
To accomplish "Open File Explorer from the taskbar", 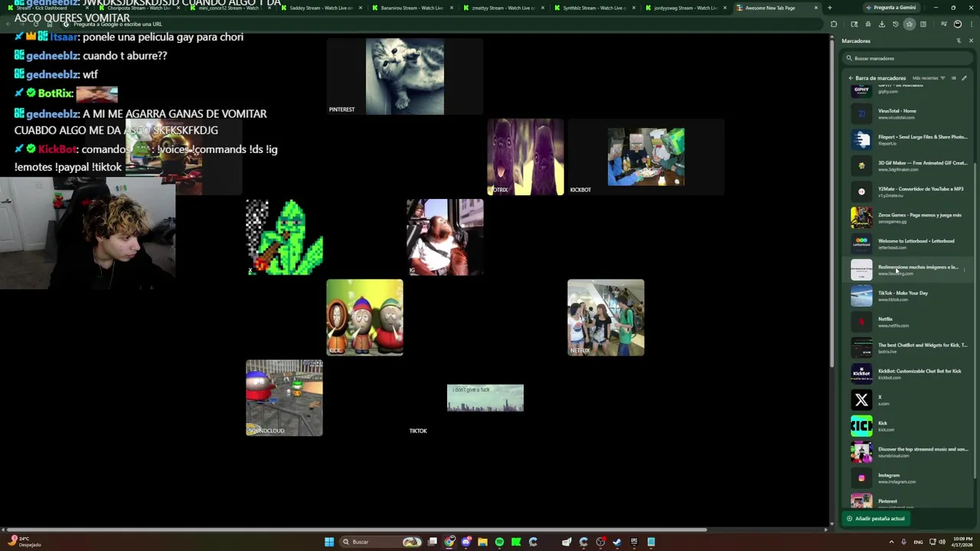I will click(x=482, y=542).
